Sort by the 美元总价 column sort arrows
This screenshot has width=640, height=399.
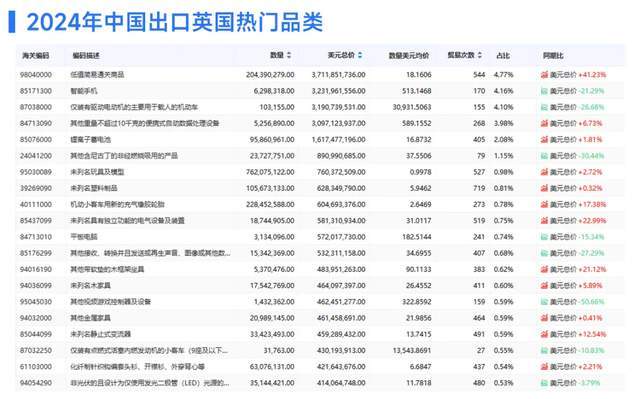point(360,55)
